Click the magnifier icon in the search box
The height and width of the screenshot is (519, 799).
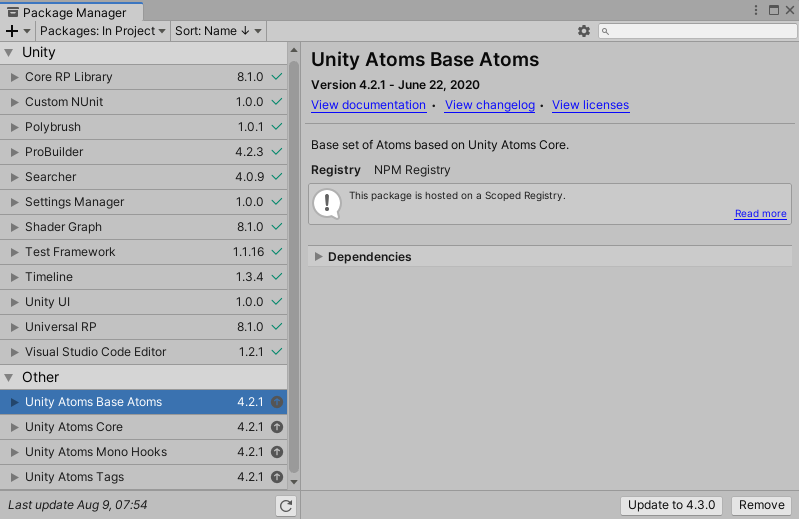(605, 32)
